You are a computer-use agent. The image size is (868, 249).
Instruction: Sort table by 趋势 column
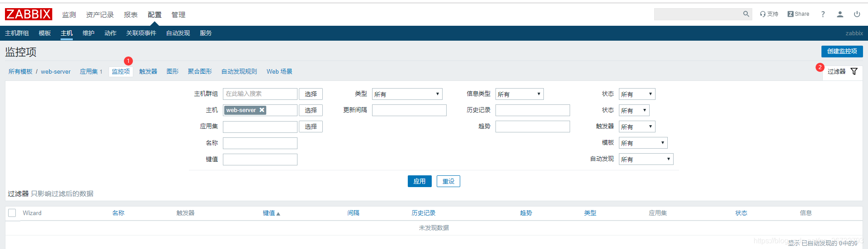tap(526, 213)
